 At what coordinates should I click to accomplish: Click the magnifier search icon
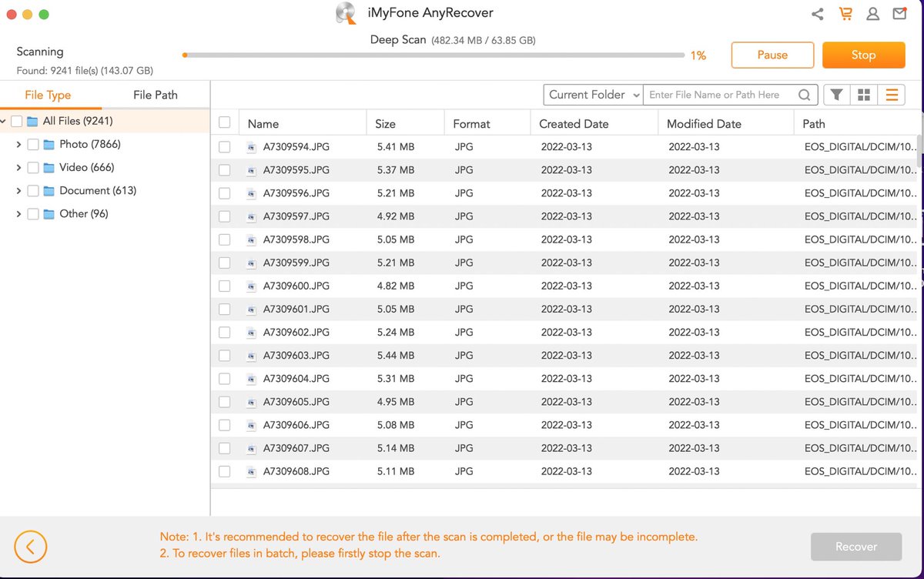click(x=804, y=95)
